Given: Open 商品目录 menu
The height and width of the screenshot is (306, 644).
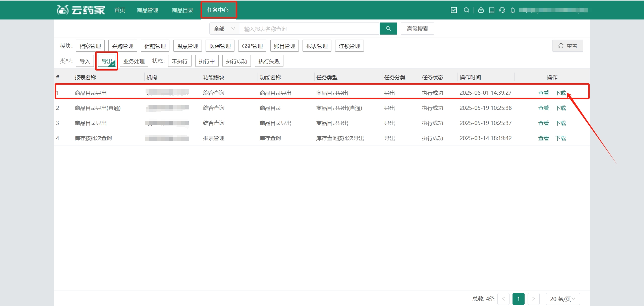Looking at the screenshot, I should pos(183,10).
